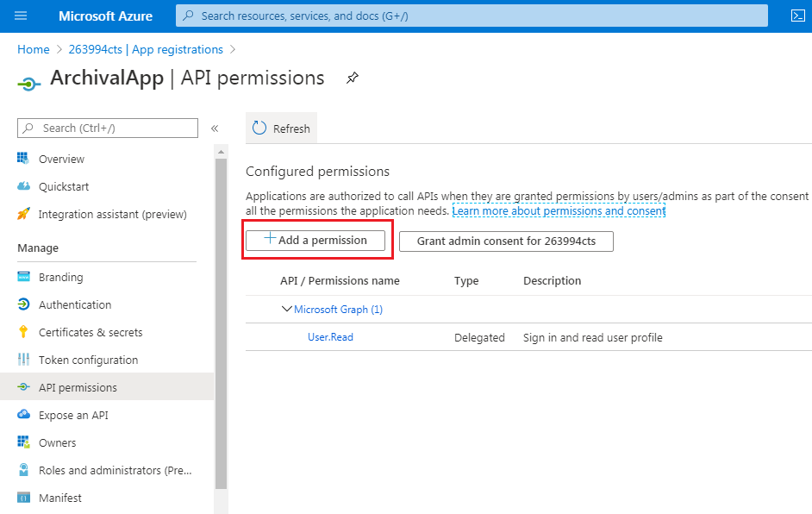Open Integration assistant rocket icon
812x514 pixels.
(24, 214)
